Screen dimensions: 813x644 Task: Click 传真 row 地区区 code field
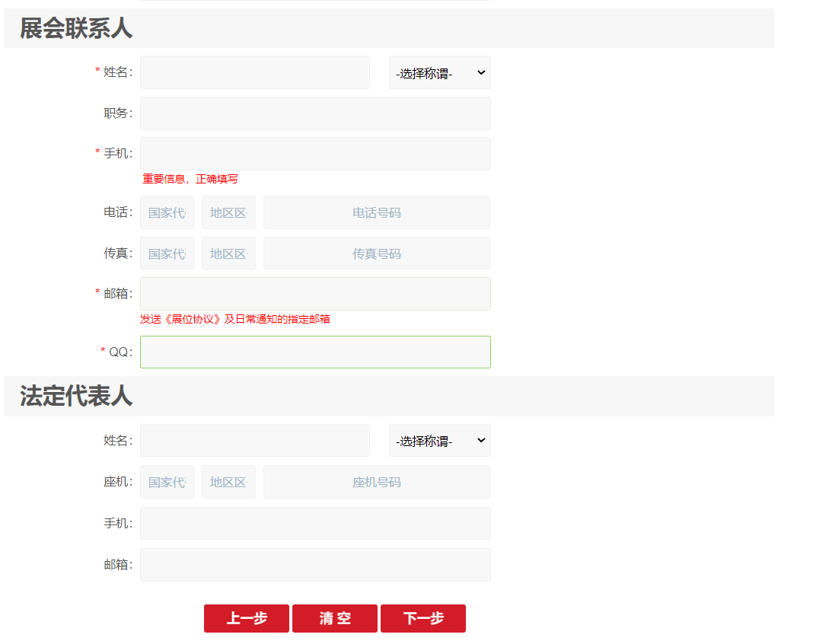pos(228,253)
